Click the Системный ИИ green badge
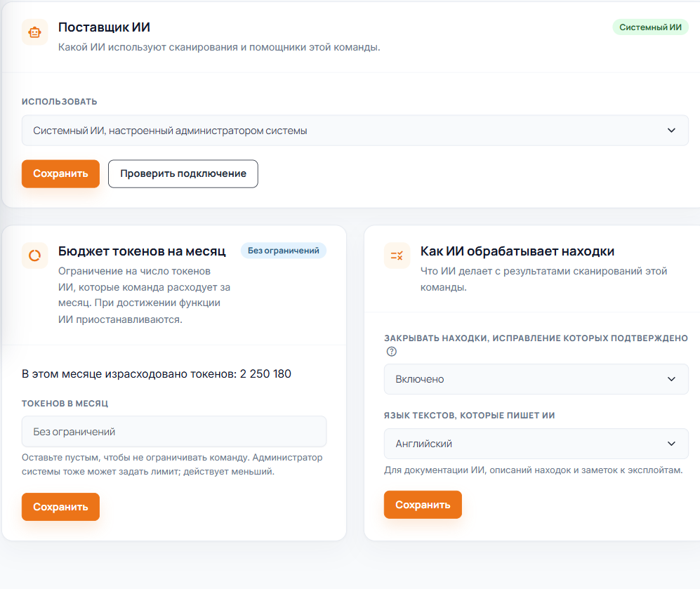Viewport: 700px width, 589px height. click(x=650, y=27)
